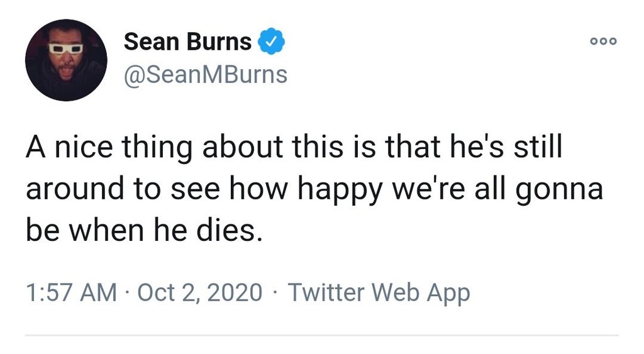Viewport: 644px width, 354px height.
Task: Click the Oct 2, 2020 date
Action: click(x=199, y=292)
